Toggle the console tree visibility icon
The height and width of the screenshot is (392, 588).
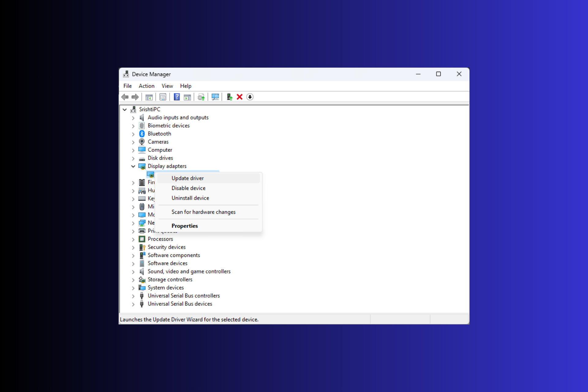point(149,97)
